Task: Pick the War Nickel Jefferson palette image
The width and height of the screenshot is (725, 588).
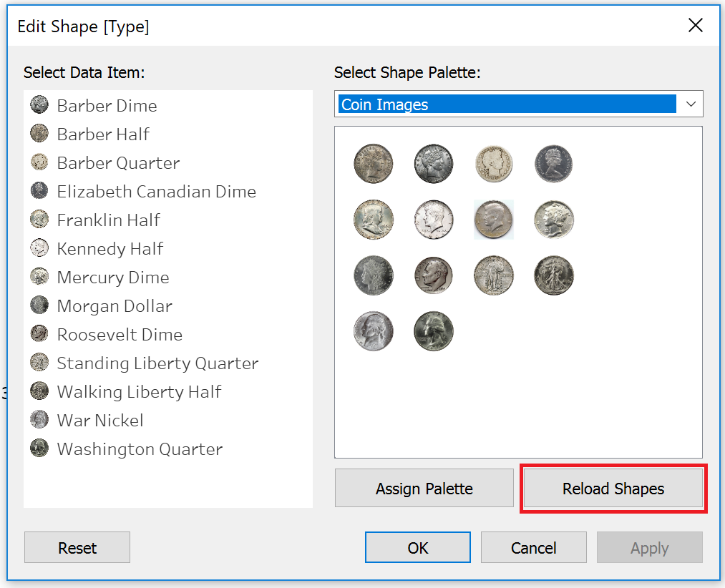Action: [373, 331]
